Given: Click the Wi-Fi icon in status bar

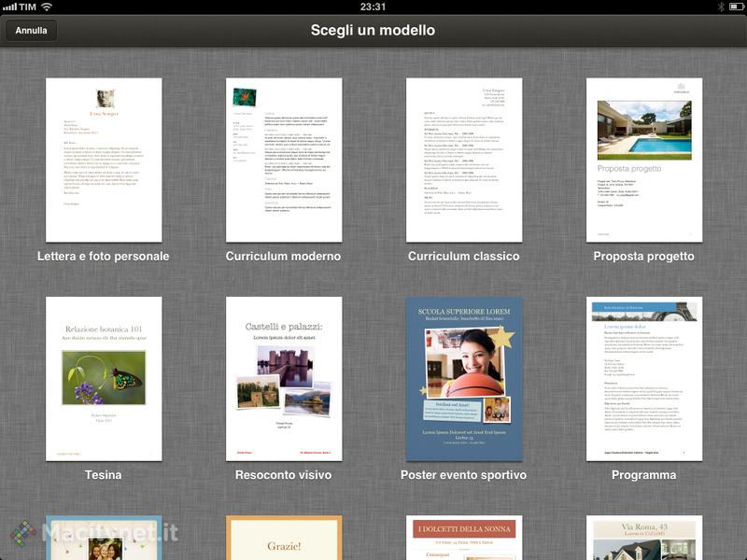Looking at the screenshot, I should [x=47, y=7].
